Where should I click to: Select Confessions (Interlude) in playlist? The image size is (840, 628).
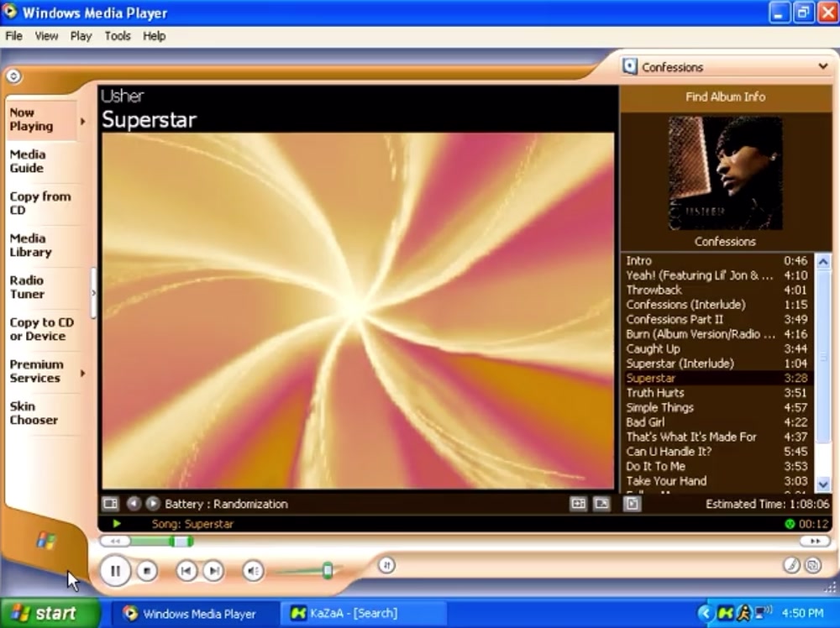pyautogui.click(x=717, y=305)
